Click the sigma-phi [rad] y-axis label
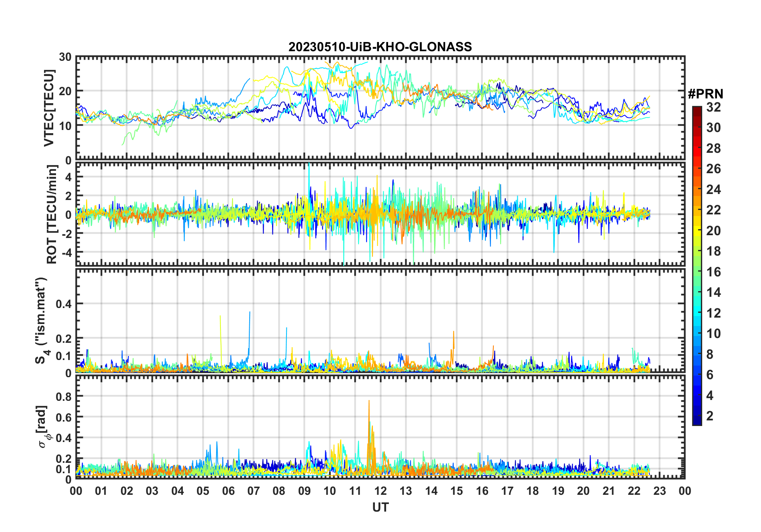The width and height of the screenshot is (761, 532). pos(43,427)
